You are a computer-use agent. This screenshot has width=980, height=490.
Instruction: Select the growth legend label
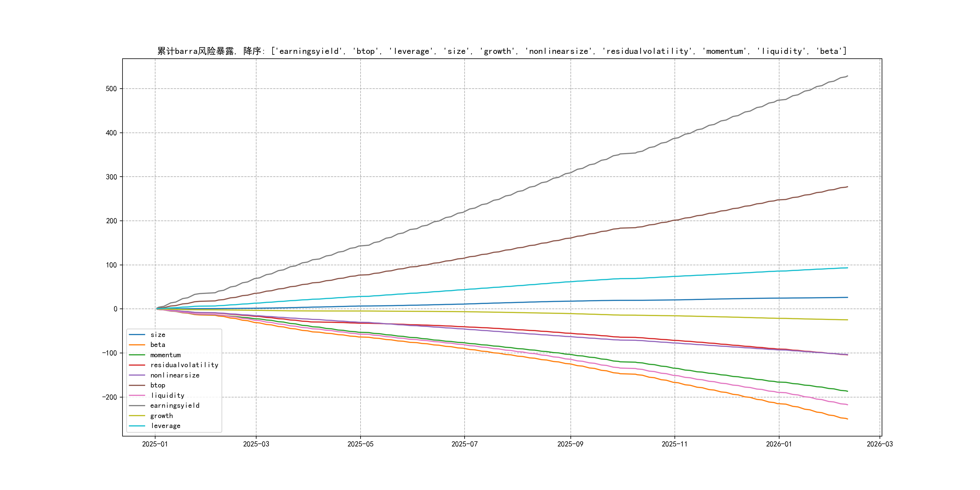pos(161,416)
